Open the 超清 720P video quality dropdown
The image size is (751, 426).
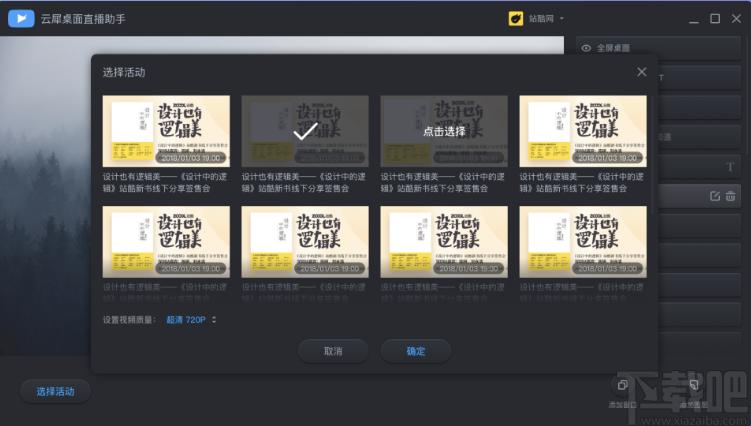click(x=192, y=319)
